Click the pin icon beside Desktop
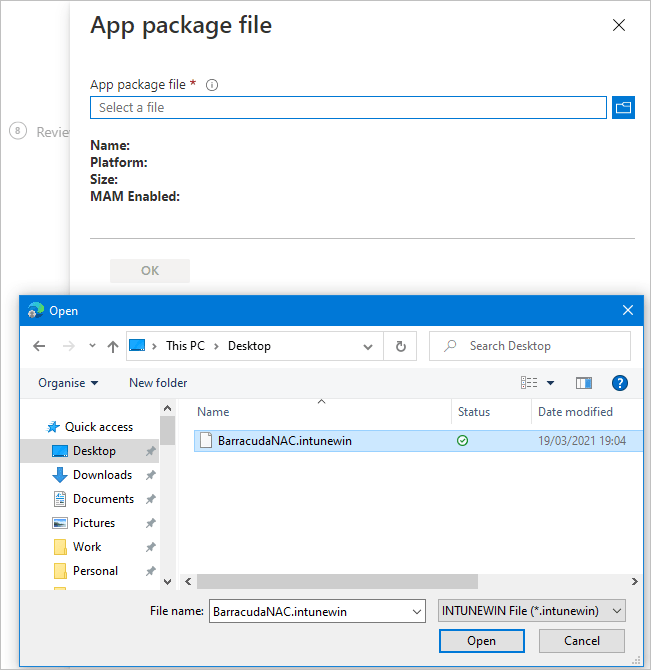Image resolution: width=651 pixels, height=670 pixels. (150, 451)
